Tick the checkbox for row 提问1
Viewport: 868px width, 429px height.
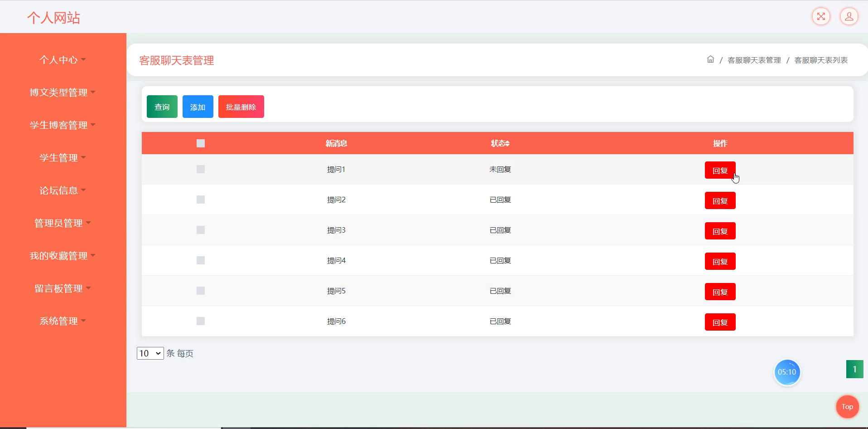pos(201,169)
